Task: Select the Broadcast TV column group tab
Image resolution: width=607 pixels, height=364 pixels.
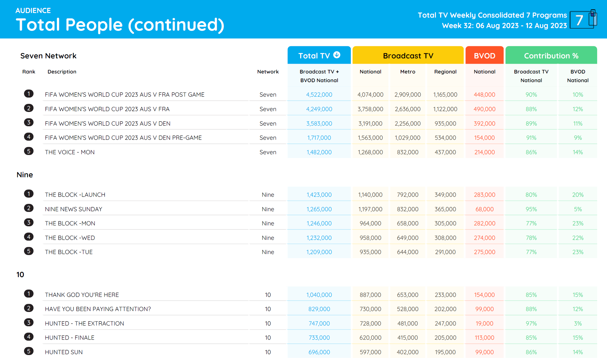Action: (408, 56)
